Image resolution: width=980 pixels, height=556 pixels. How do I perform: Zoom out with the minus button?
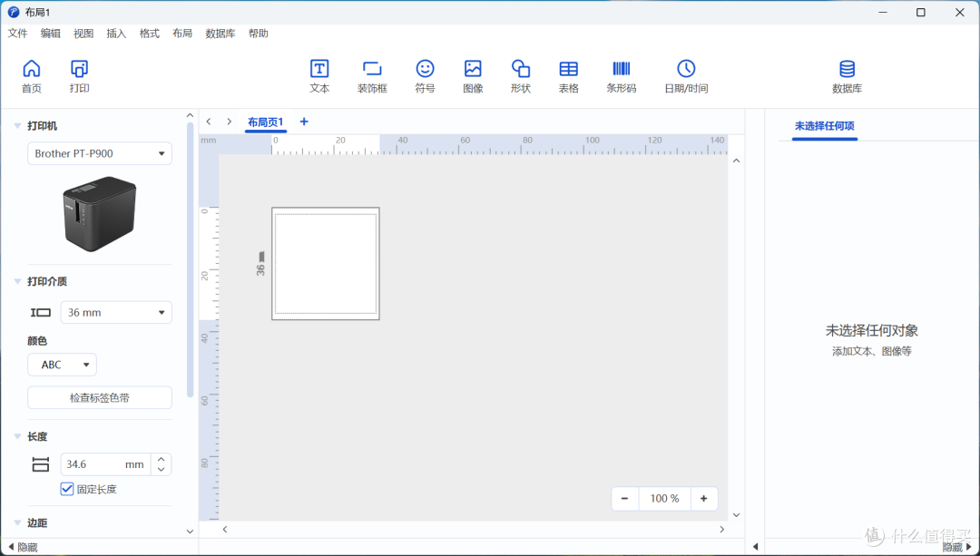coord(624,499)
